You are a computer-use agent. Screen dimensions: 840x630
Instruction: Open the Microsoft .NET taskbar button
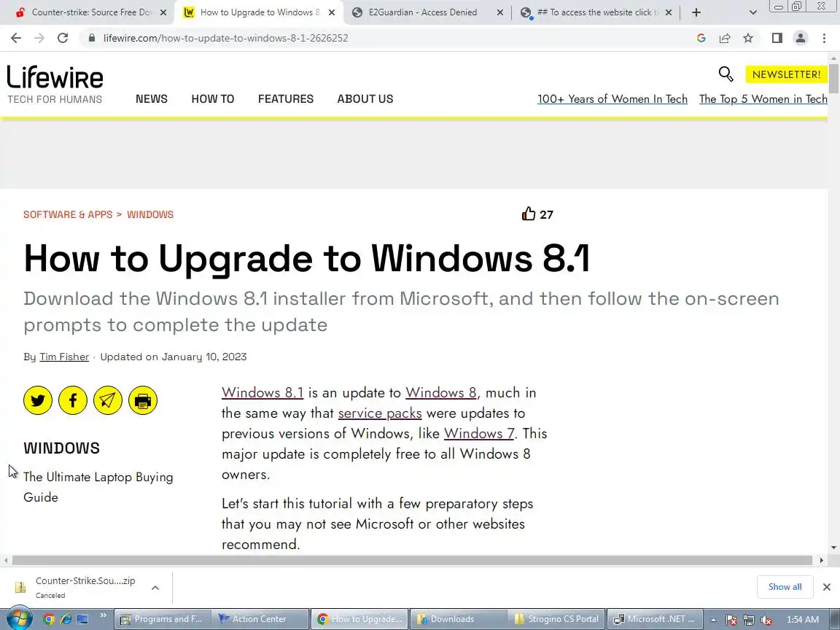655,619
